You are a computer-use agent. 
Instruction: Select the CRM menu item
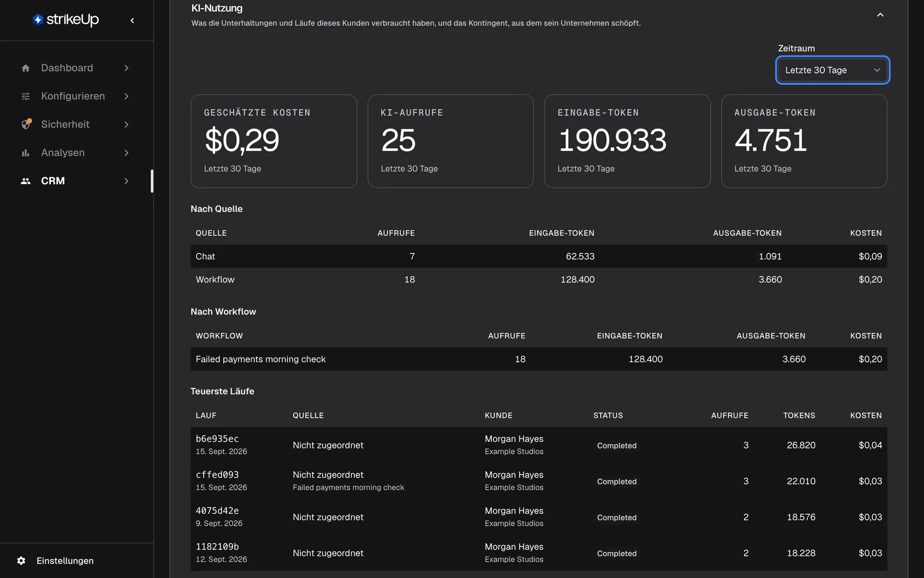75,181
